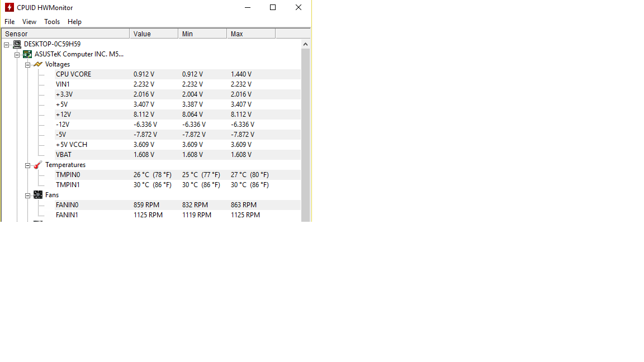
Task: Click the Voltages label
Action: [x=58, y=64]
